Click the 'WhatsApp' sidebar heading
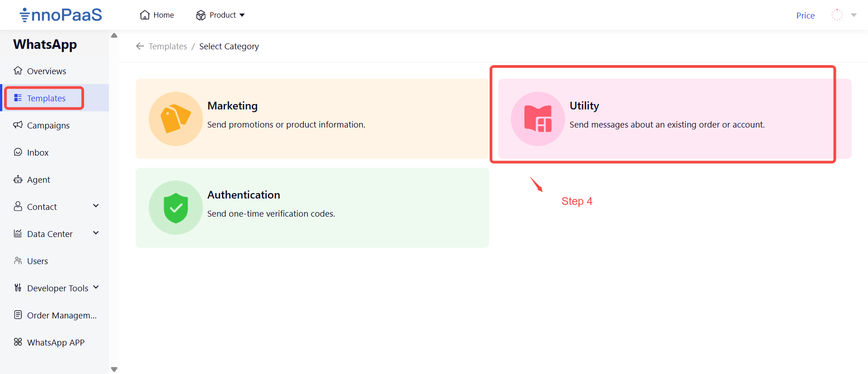Screen dimensions: 868x374 (x=45, y=44)
